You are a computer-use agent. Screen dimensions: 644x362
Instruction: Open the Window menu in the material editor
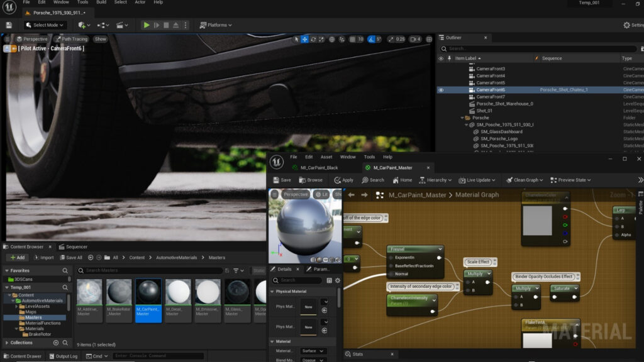click(347, 157)
